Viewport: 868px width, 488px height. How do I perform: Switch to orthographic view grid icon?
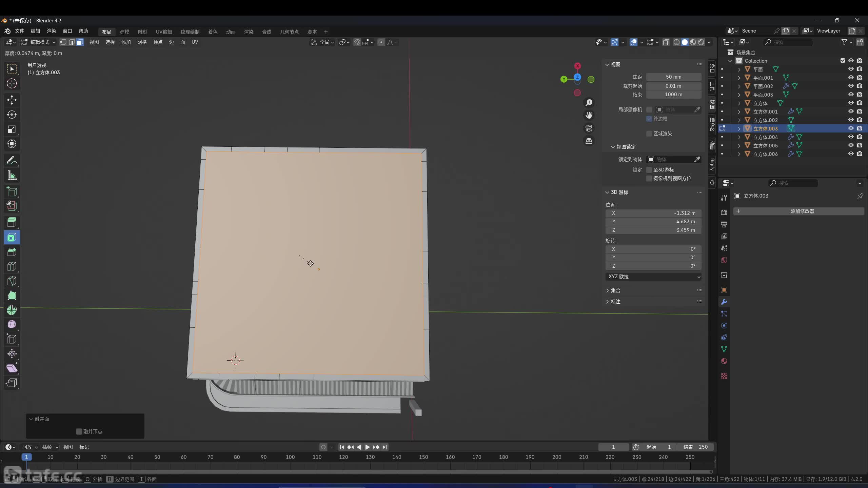pyautogui.click(x=589, y=141)
